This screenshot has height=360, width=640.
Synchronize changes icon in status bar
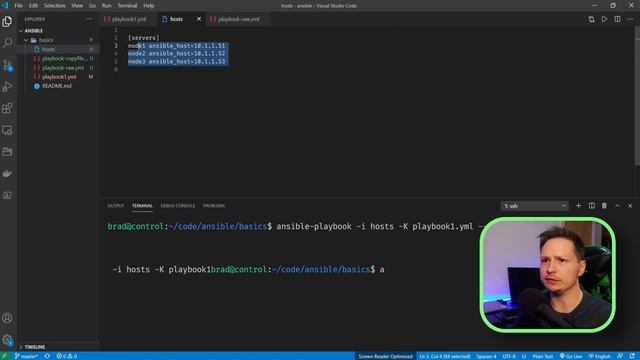(47, 356)
